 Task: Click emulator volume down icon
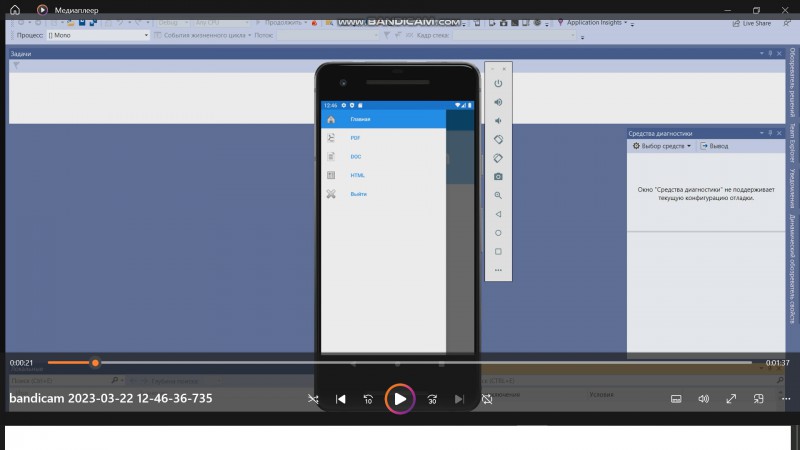tap(498, 120)
